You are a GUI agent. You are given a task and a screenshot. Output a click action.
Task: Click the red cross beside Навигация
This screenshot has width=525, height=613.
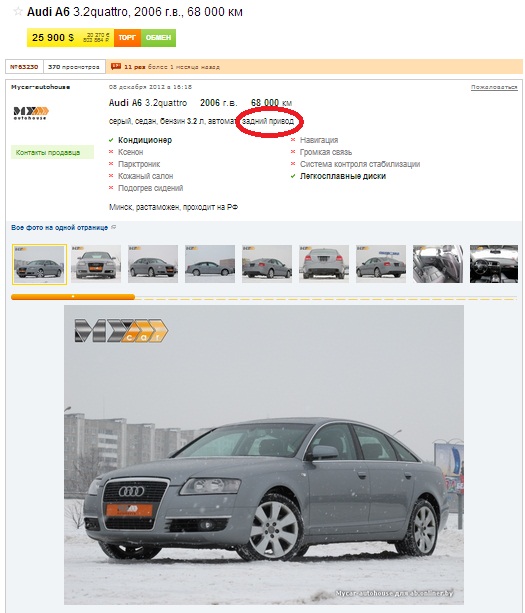coord(293,140)
